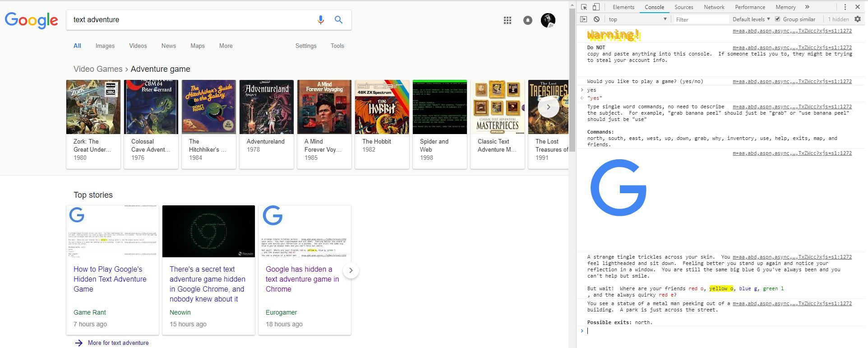Show more DevTools tabs chevron
Image resolution: width=868 pixels, height=348 pixels.
807,7
